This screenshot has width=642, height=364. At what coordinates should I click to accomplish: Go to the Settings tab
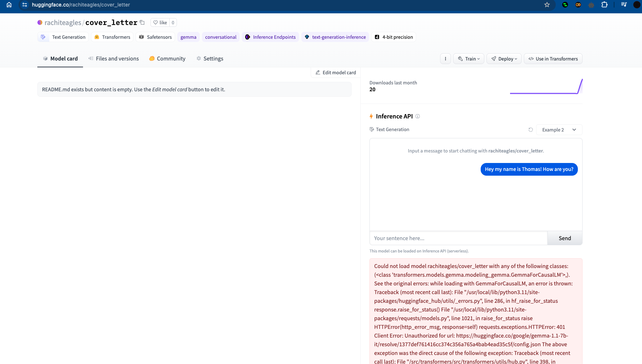pyautogui.click(x=210, y=59)
